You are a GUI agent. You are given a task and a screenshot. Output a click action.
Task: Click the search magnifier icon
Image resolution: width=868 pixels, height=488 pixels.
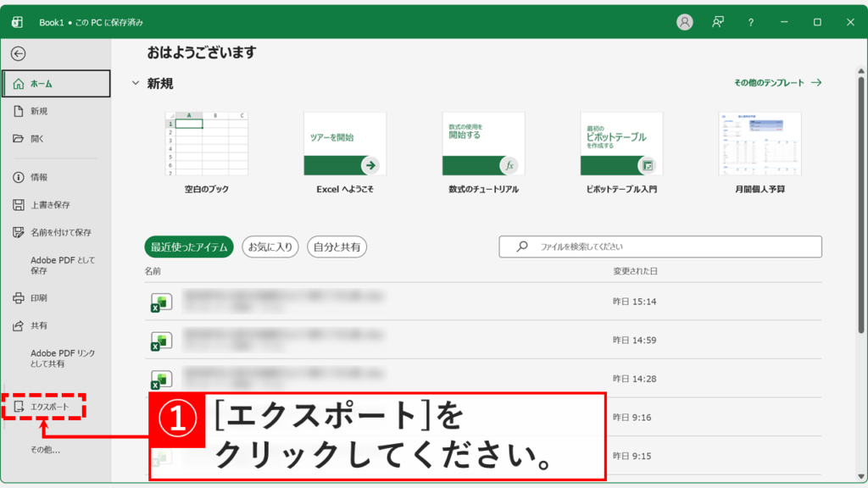tap(522, 247)
